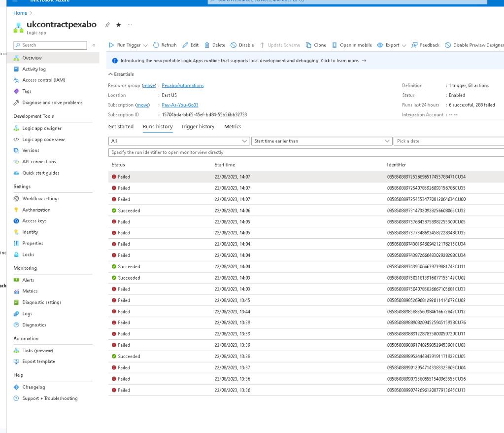Screen dimensions: 504x433
Task: Refresh the runs list
Action: click(x=165, y=45)
